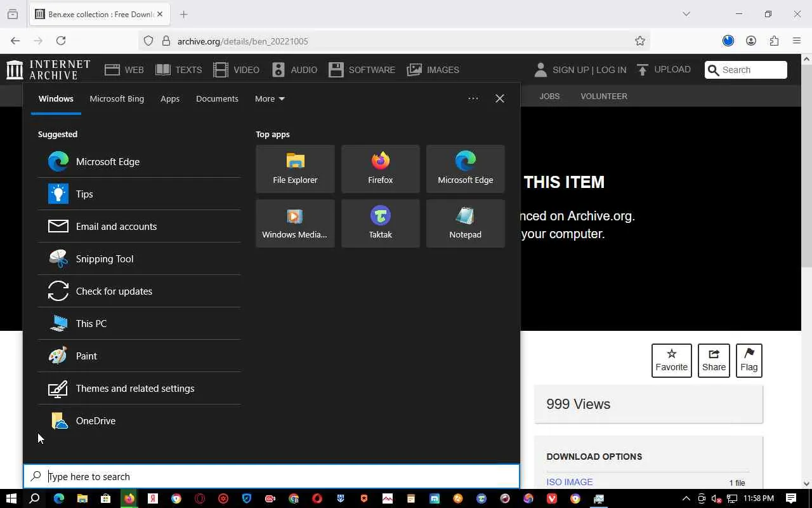The width and height of the screenshot is (812, 508).
Task: Click the search panel options ellipsis
Action: 473,98
